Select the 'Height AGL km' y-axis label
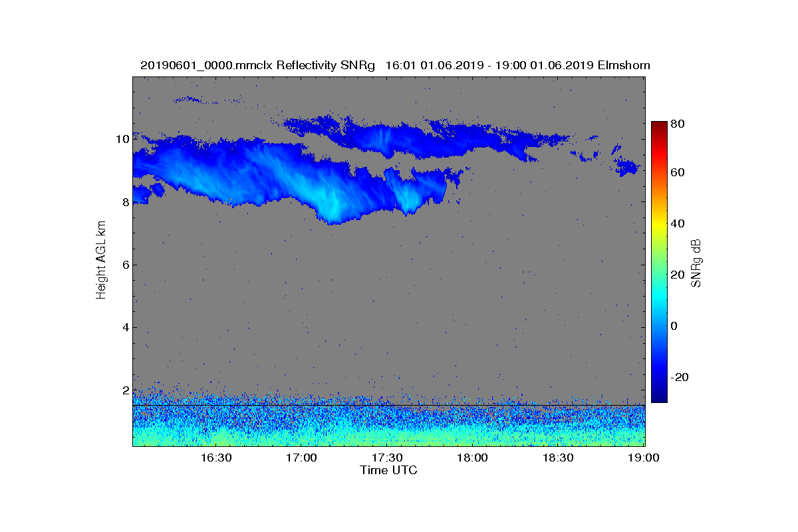Viewport: 798px width, 532px height. (x=101, y=261)
